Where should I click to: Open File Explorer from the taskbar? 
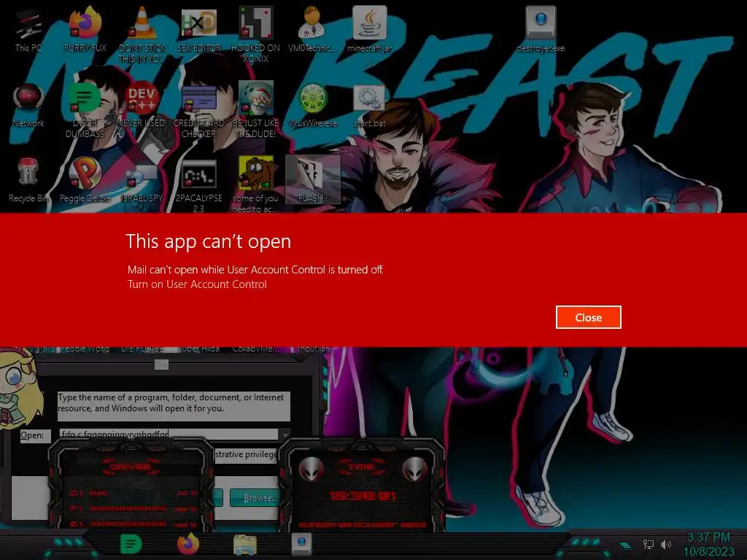coord(245,545)
